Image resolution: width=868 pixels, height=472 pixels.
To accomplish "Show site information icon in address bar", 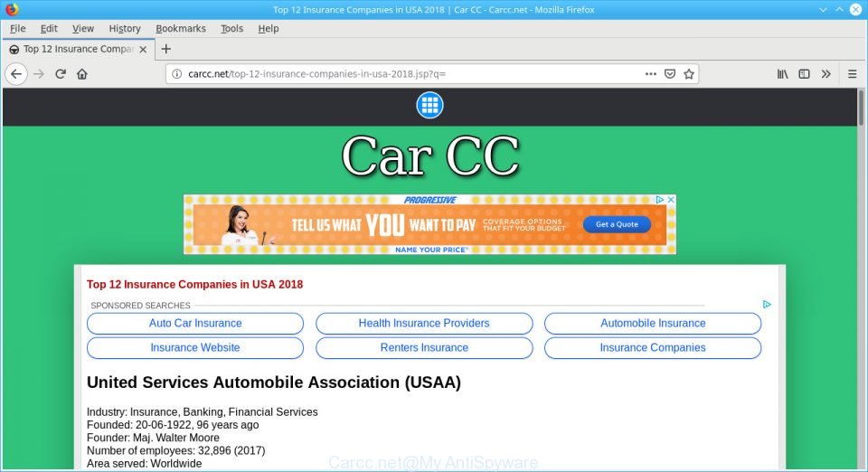I will tap(176, 73).
